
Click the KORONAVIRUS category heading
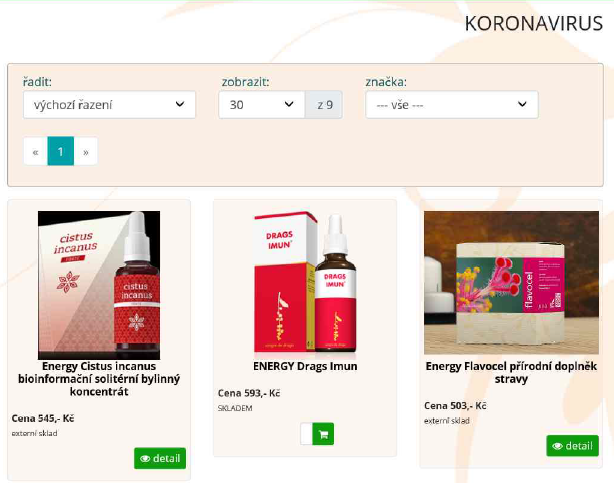pyautogui.click(x=533, y=24)
